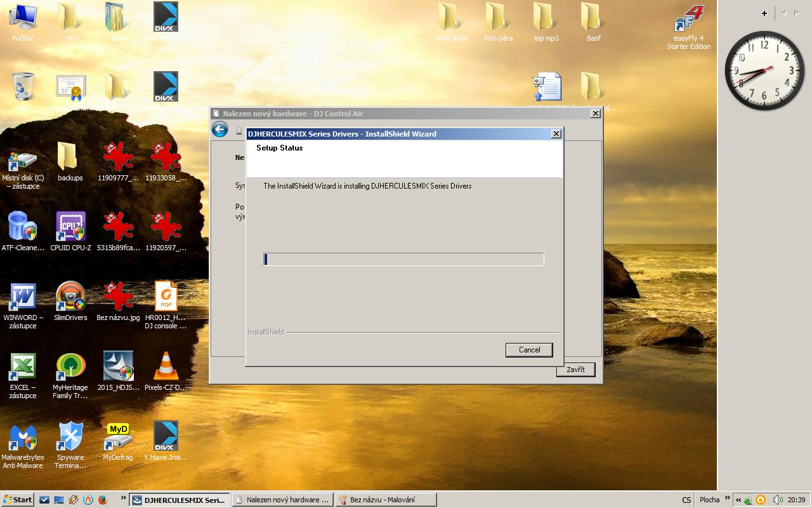Select the 11920597 image file icon
Image resolution: width=812 pixels, height=508 pixels.
pyautogui.click(x=166, y=232)
